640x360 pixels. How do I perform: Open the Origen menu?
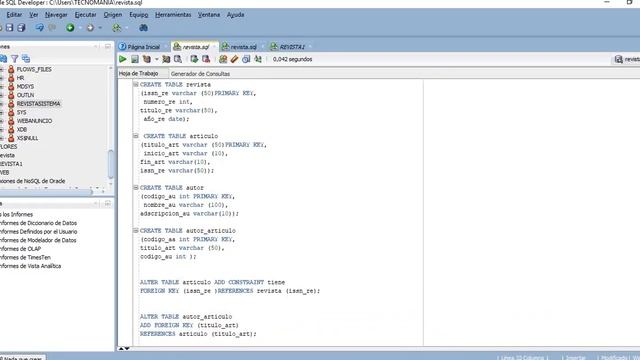coord(113,15)
